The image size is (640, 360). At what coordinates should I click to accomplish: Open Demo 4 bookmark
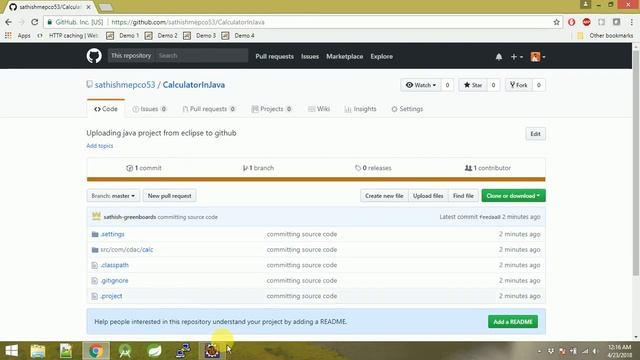click(238, 36)
